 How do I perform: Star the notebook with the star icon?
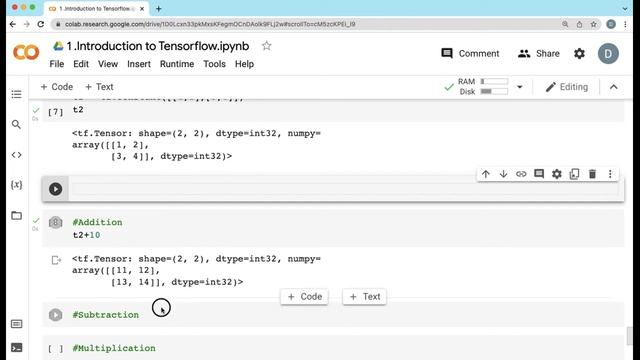(x=267, y=46)
